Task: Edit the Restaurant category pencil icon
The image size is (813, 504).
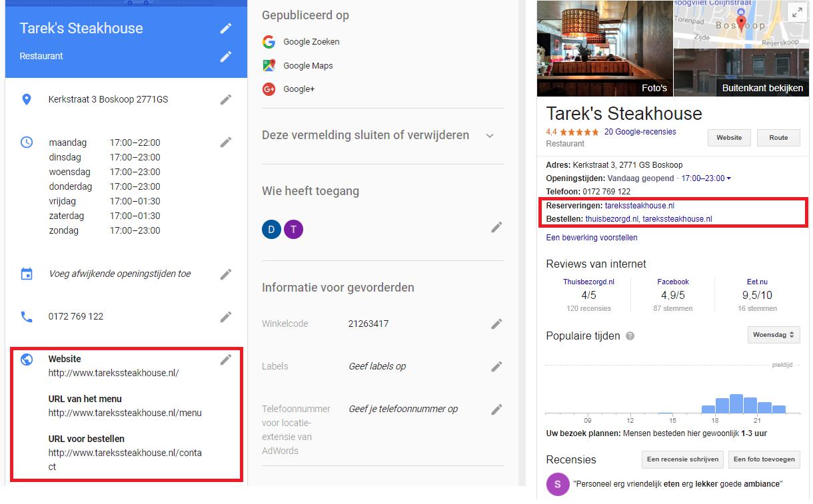Action: pos(226,57)
